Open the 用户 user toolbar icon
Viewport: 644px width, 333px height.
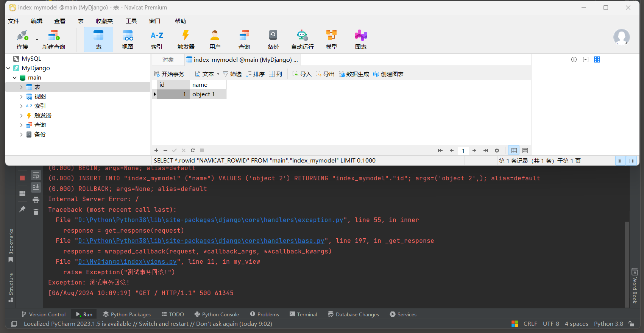[215, 40]
